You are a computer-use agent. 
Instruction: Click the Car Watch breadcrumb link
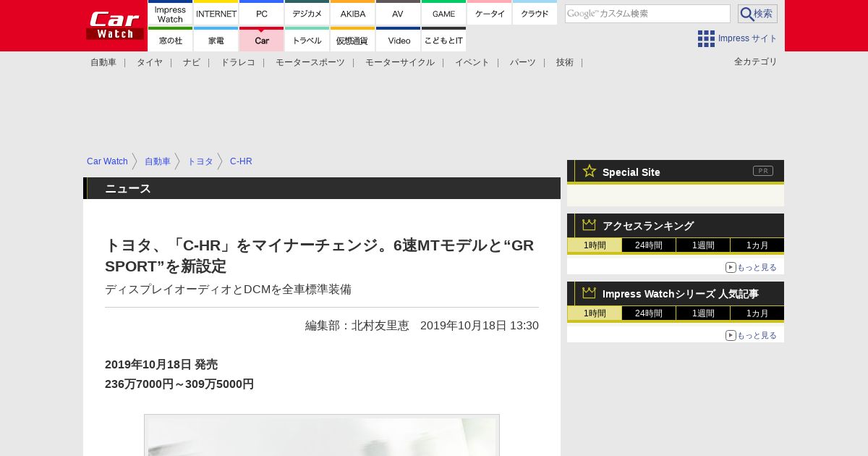[107, 161]
